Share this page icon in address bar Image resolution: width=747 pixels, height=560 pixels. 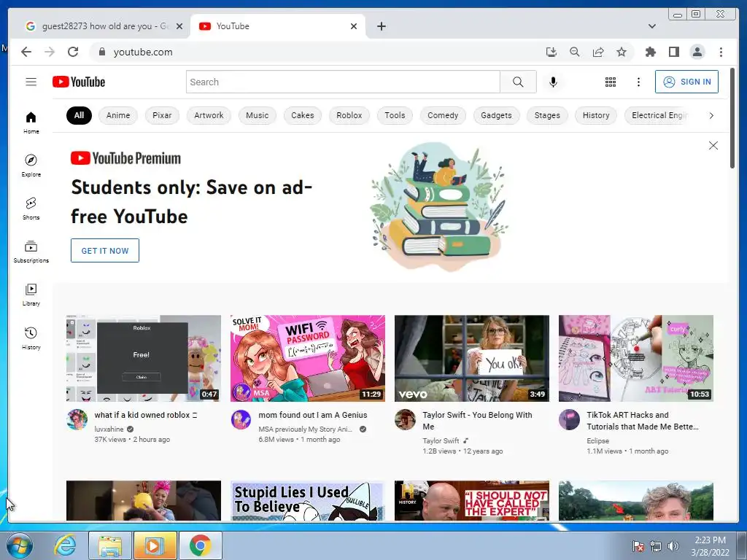point(598,52)
